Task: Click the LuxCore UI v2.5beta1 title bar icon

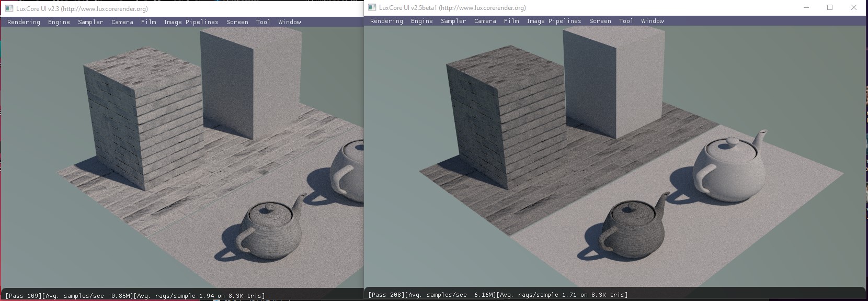Action: click(372, 7)
